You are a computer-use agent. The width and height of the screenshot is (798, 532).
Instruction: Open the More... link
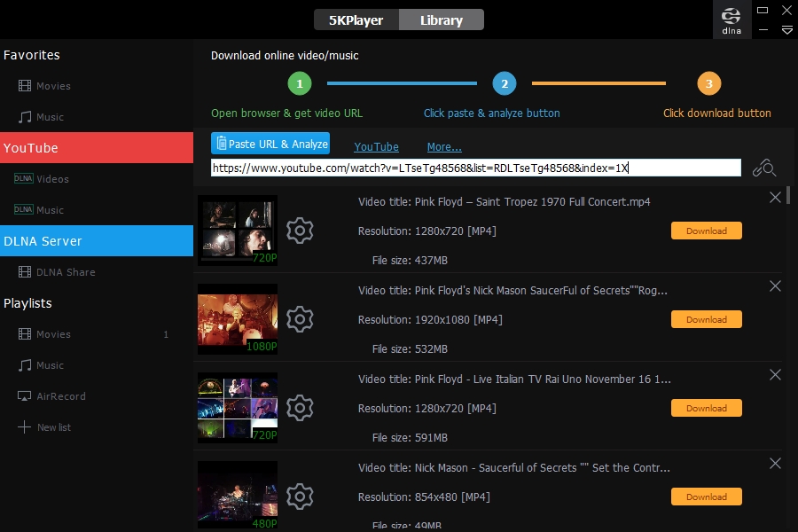(444, 147)
